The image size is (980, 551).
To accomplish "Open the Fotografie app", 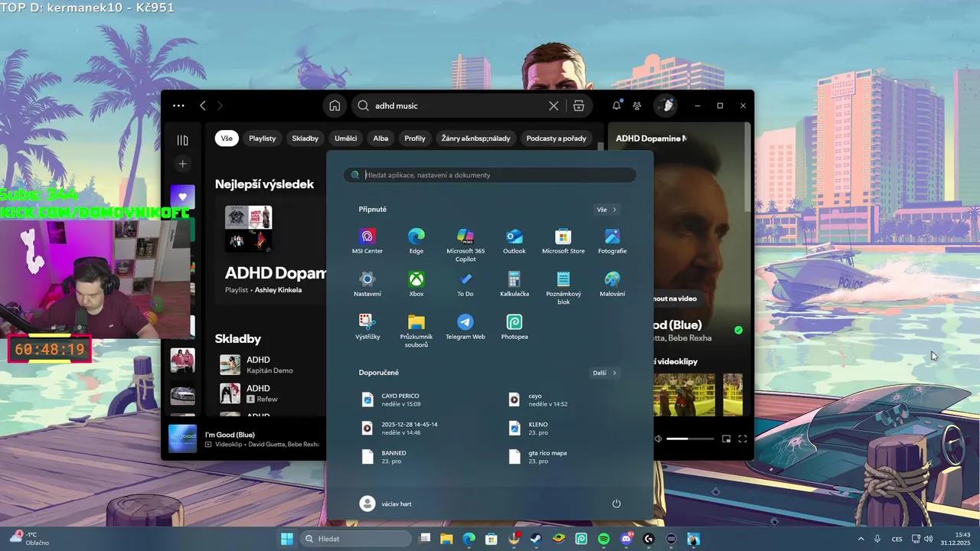I will click(612, 241).
